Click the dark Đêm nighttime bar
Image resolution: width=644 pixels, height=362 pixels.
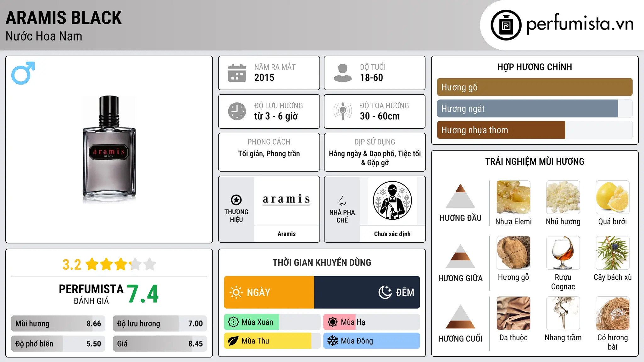coord(367,292)
